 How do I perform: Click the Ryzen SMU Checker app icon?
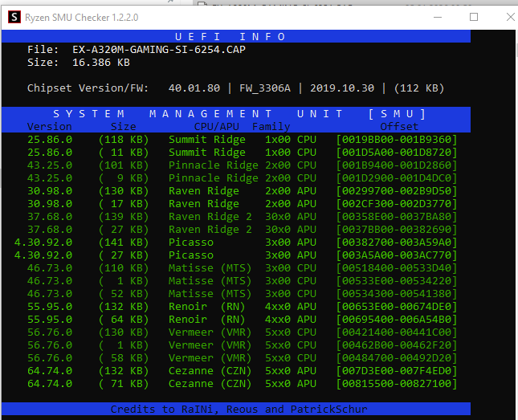tap(14, 17)
